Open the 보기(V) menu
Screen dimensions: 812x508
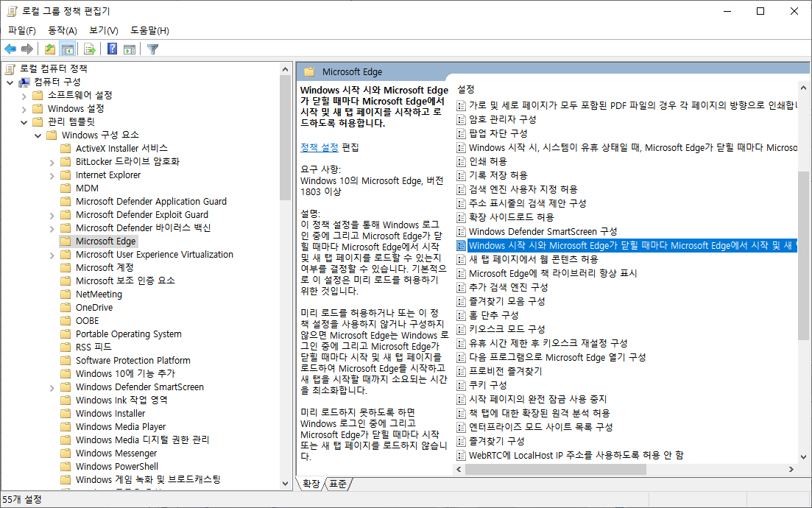(x=104, y=30)
